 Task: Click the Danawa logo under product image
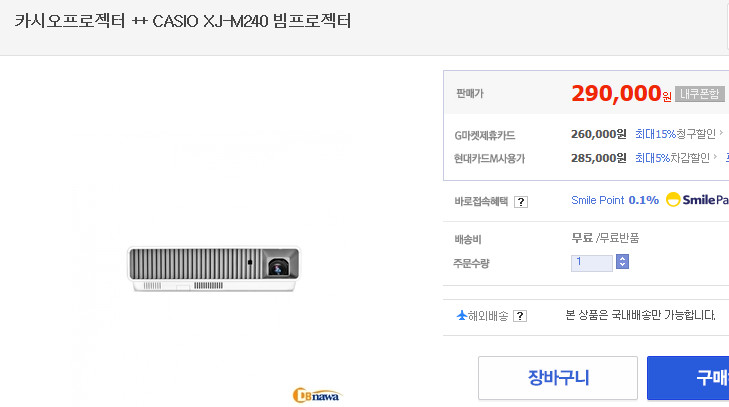(x=316, y=394)
